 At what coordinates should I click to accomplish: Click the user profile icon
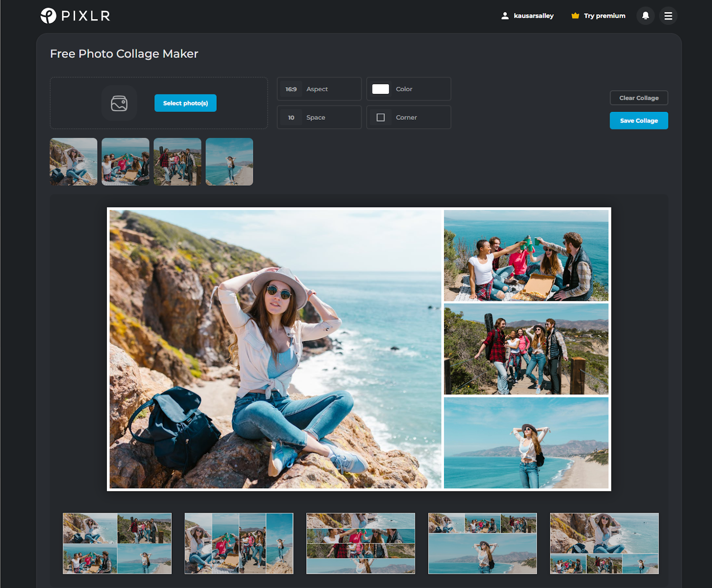(505, 16)
